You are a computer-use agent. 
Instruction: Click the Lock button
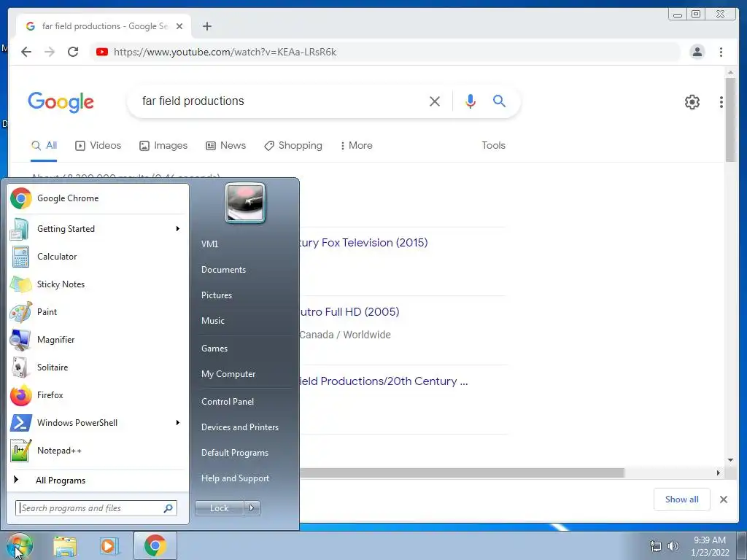219,508
